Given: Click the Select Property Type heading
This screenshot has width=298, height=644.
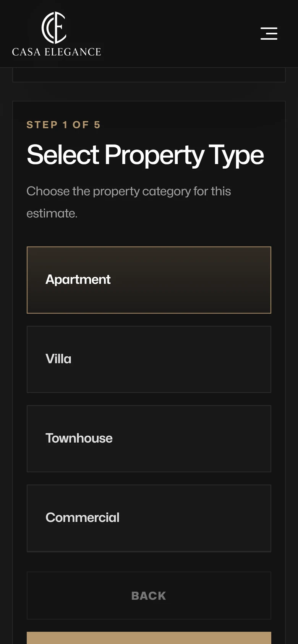Looking at the screenshot, I should [145, 155].
